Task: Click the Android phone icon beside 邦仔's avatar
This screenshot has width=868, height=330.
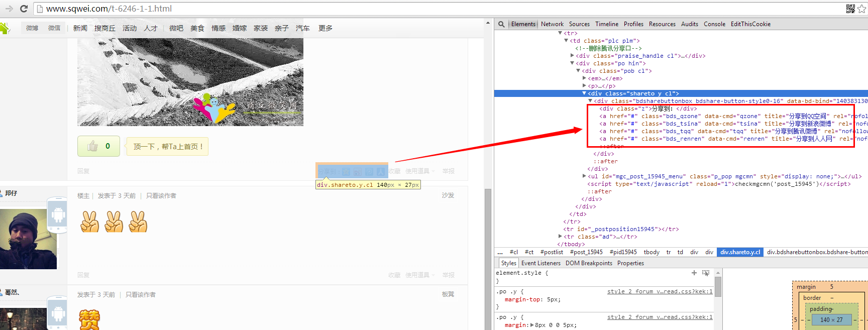Action: (58, 215)
